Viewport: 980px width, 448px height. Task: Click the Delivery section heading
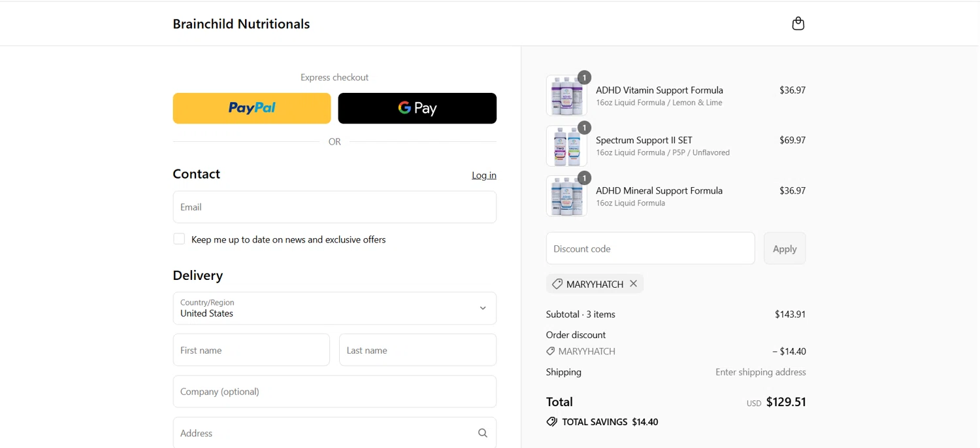point(198,275)
